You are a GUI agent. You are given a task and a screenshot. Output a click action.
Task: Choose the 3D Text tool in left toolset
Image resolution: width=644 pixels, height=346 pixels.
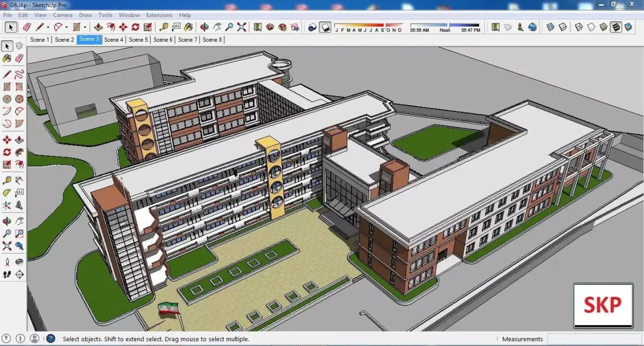pyautogui.click(x=19, y=205)
